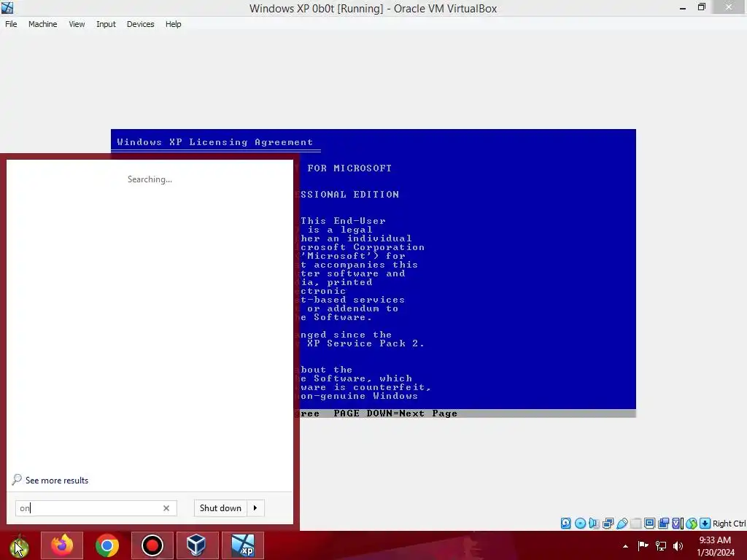Click the display settings status icon
The image size is (747, 560).
coord(649,524)
